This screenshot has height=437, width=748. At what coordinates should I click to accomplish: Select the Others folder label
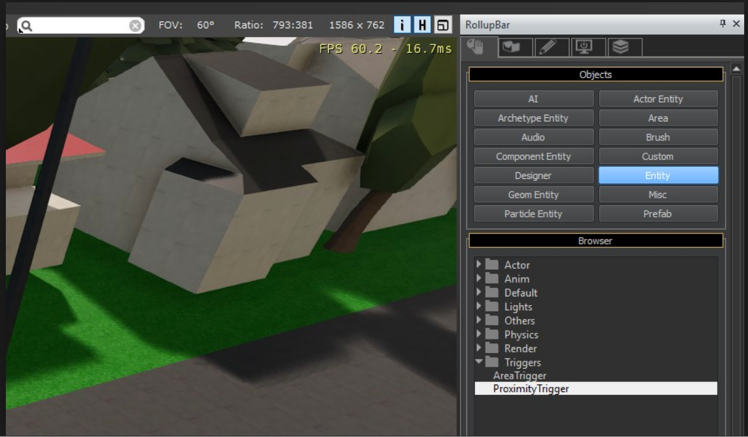click(x=519, y=321)
